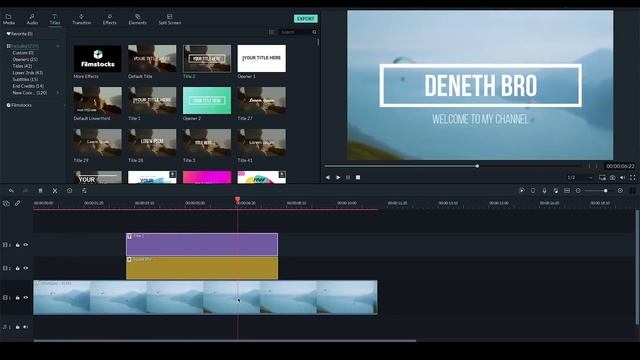The image size is (640, 360).
Task: Click the search magnifier icon
Action: 314,32
